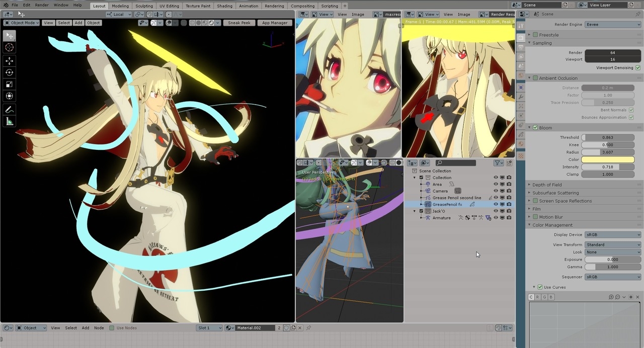Open the View Transform Standard dropdown
The height and width of the screenshot is (348, 644).
click(x=613, y=244)
